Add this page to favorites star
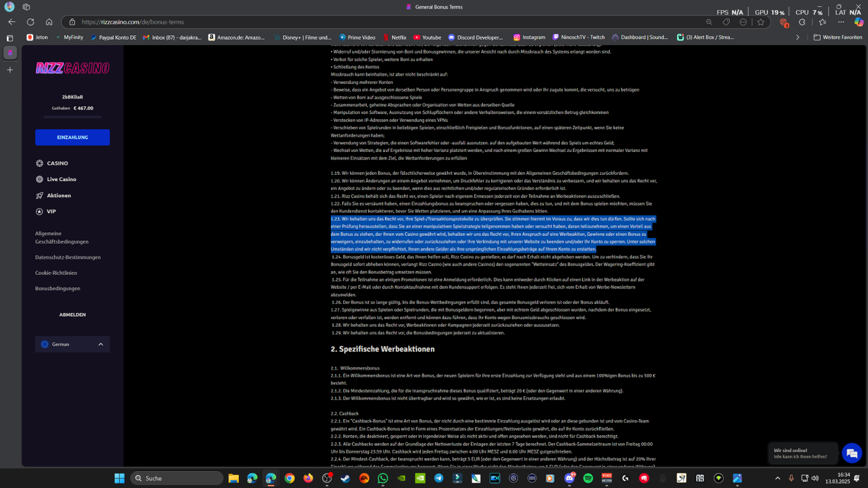The image size is (868, 488). 760,22
